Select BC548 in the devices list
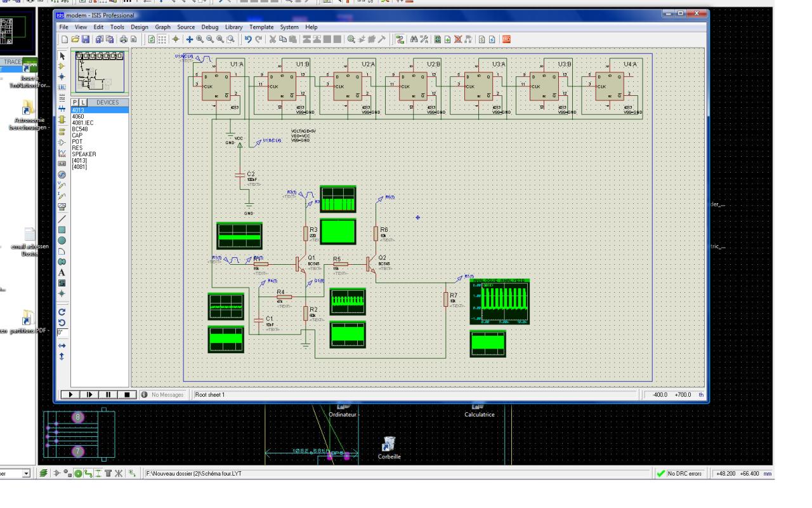This screenshot has height=508, width=812. point(79,129)
